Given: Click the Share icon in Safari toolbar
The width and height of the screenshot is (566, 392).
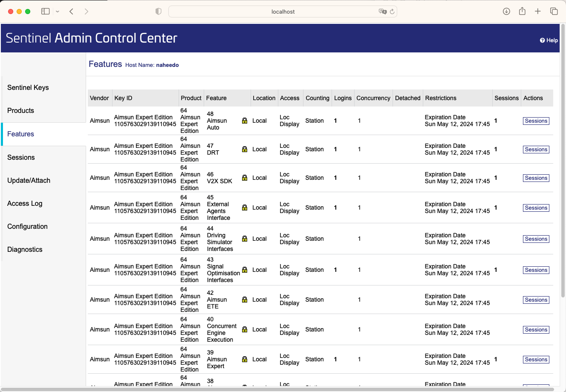Looking at the screenshot, I should 522,12.
